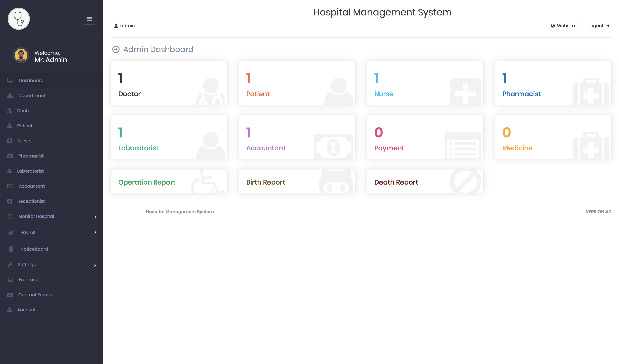Open Account from the sidebar

click(52, 310)
